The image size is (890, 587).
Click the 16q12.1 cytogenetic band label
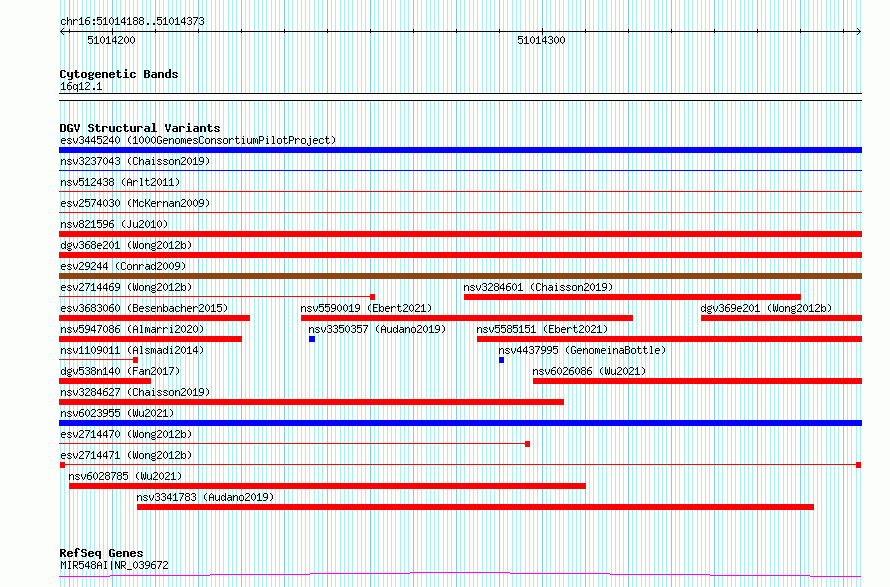pyautogui.click(x=81, y=86)
